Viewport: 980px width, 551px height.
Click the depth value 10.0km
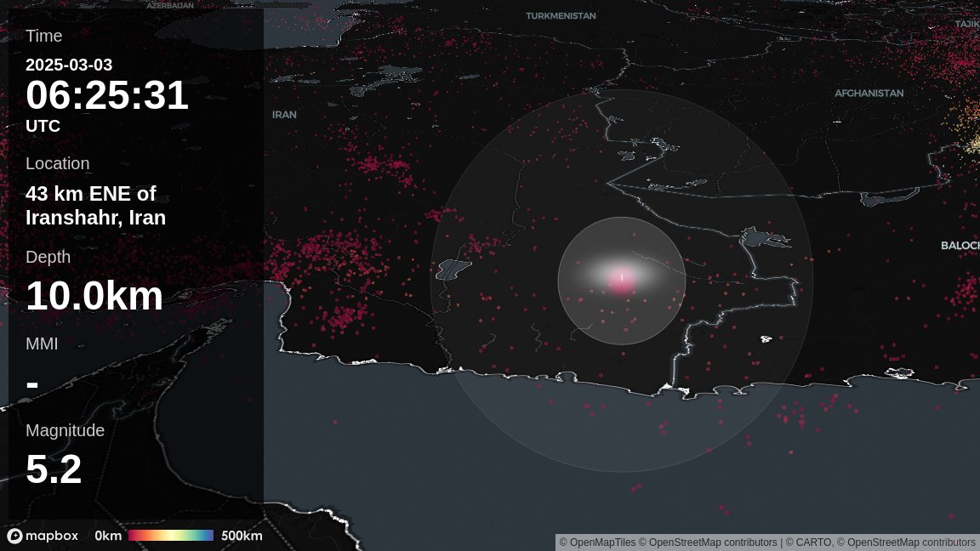coord(94,296)
